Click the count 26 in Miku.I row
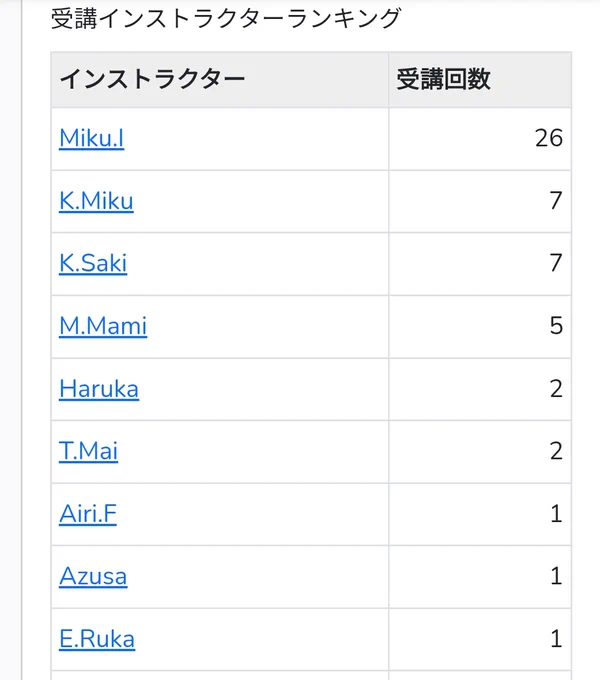This screenshot has height=680, width=600. click(x=549, y=138)
